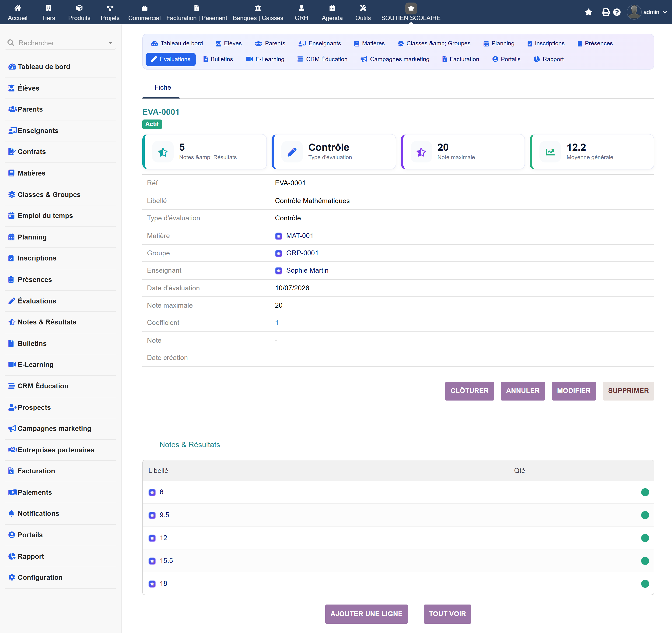Switch to the Bulletins tab
This screenshot has height=633, width=672.
218,59
